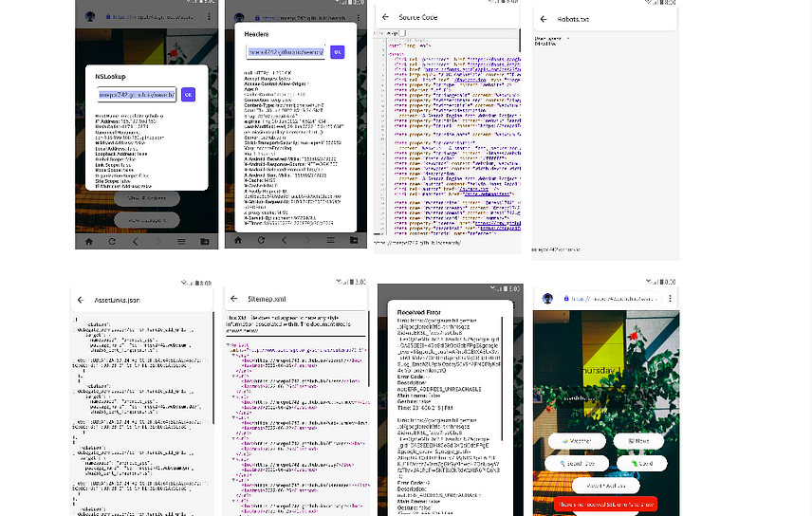Tap the red no received SSL errors toast

point(606,504)
